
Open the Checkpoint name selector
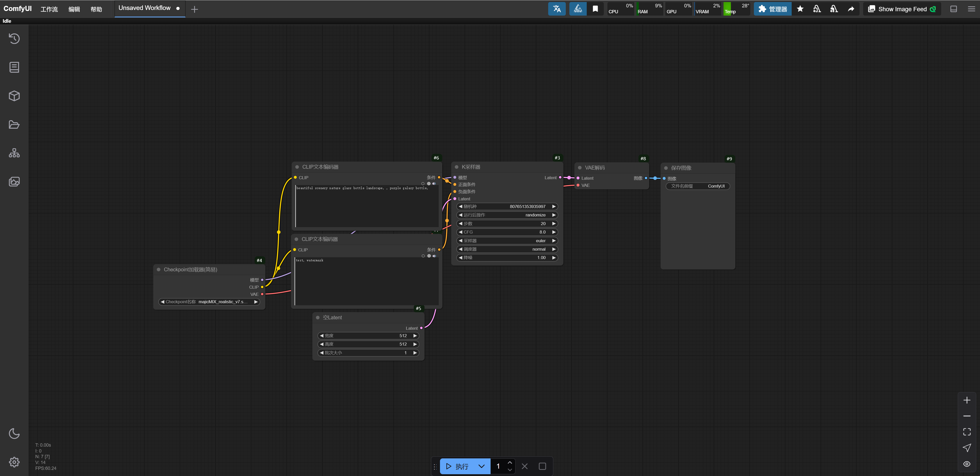(x=209, y=302)
